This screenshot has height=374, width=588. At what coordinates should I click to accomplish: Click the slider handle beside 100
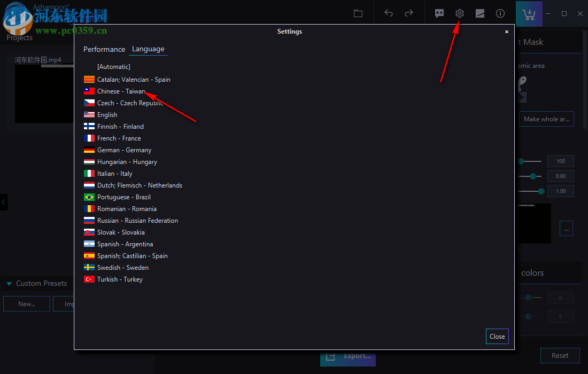coord(521,161)
